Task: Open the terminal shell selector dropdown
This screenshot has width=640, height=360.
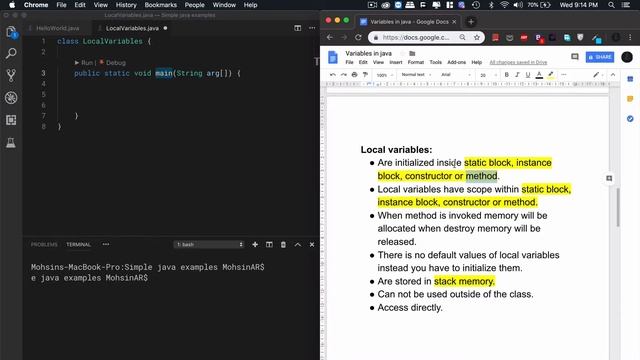Action: click(x=209, y=244)
